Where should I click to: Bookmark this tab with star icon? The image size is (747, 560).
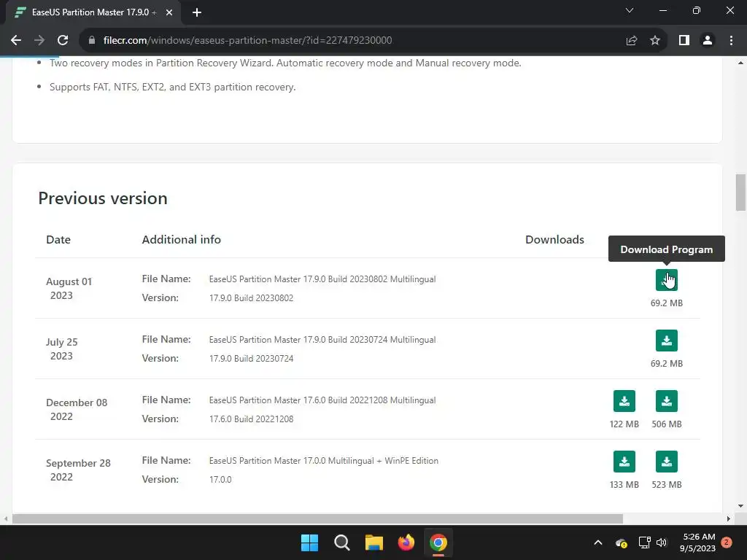(x=655, y=41)
